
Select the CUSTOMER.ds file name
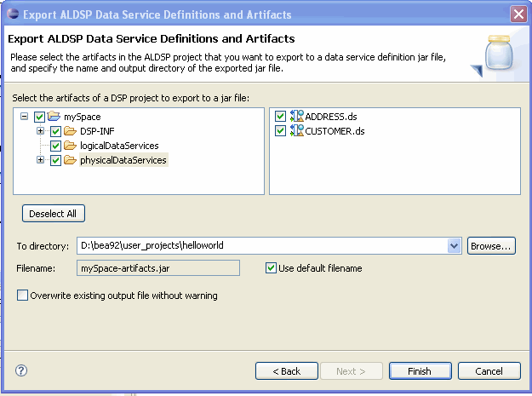click(335, 131)
